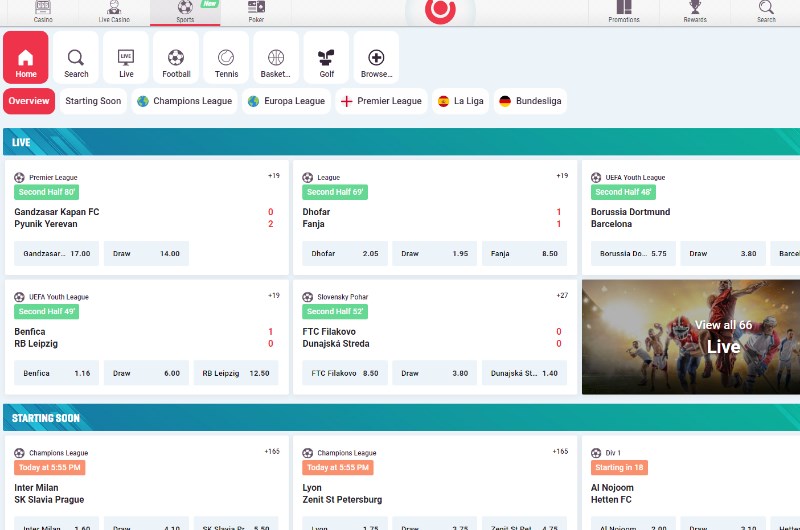Image resolution: width=800 pixels, height=530 pixels.
Task: Bet on Dhofar at 2.05
Action: pyautogui.click(x=345, y=254)
